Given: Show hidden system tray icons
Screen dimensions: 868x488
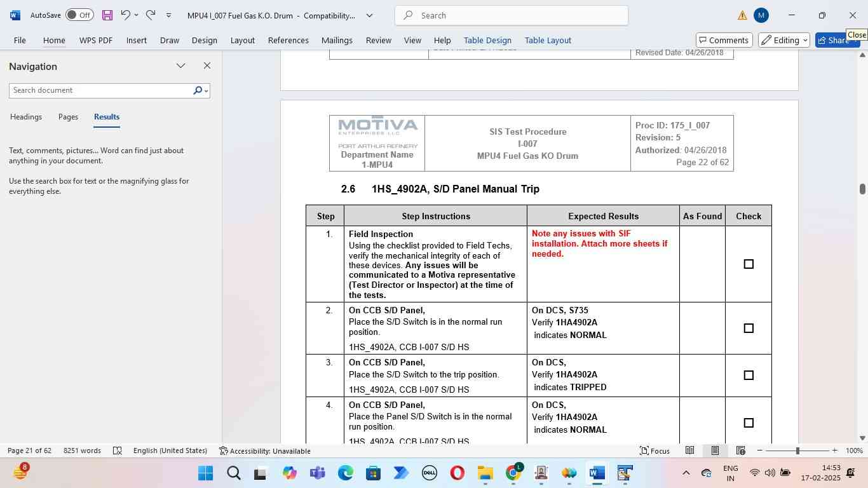Looking at the screenshot, I should (686, 473).
